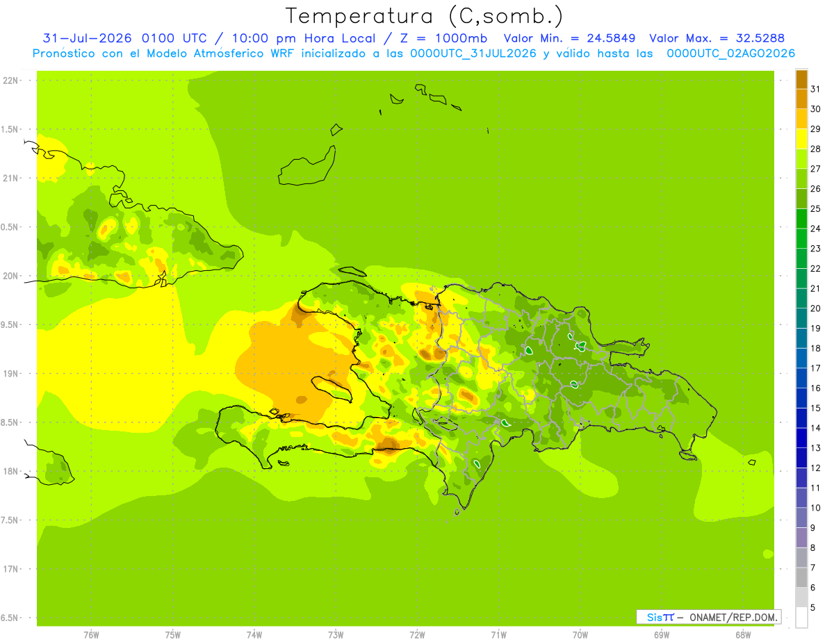The width and height of the screenshot is (834, 644).
Task: Click the init time "0000UTC_31JUL2026"
Action: [x=473, y=53]
